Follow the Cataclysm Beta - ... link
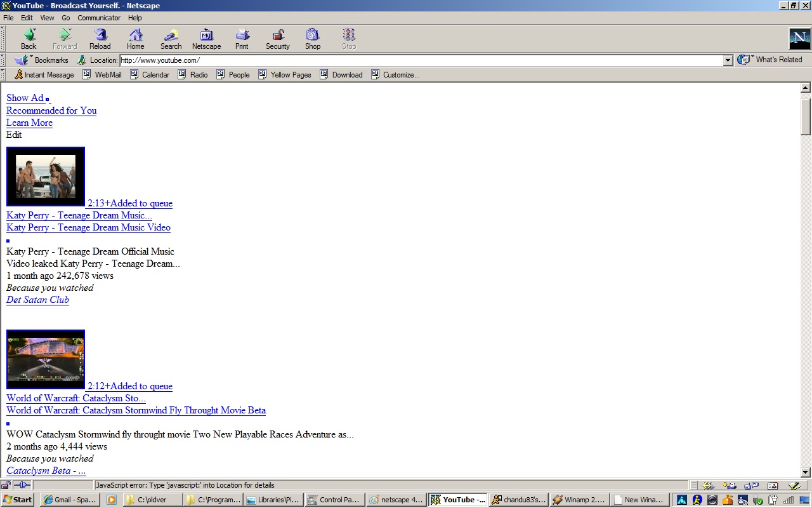Screen dimensions: 812x508 pos(46,471)
